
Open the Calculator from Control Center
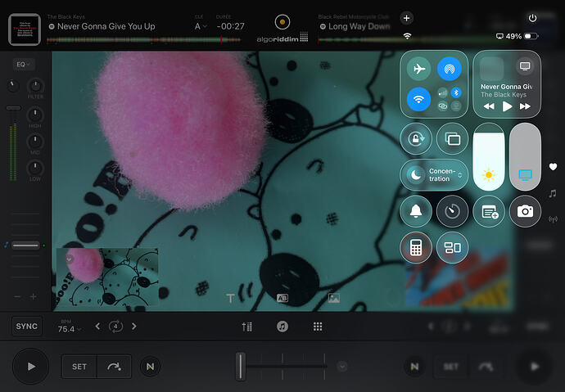tap(416, 247)
